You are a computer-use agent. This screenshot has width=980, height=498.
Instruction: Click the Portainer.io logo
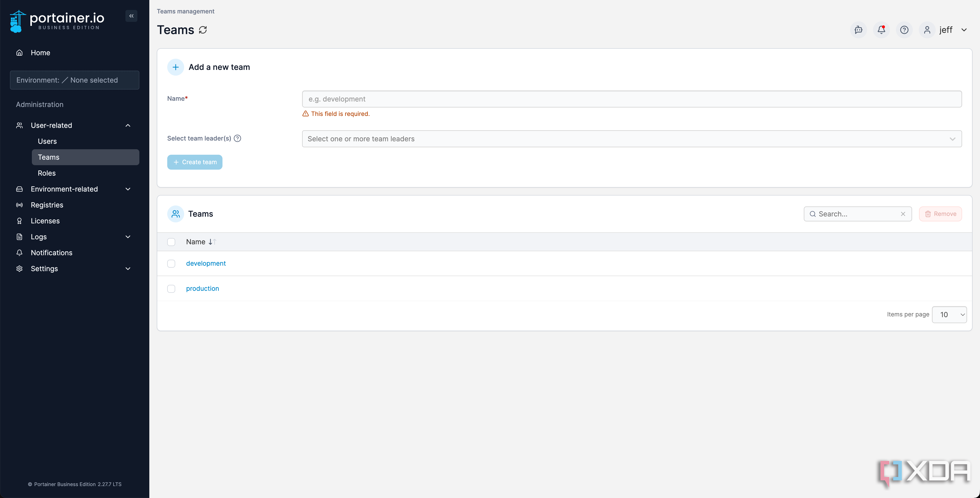pyautogui.click(x=57, y=21)
